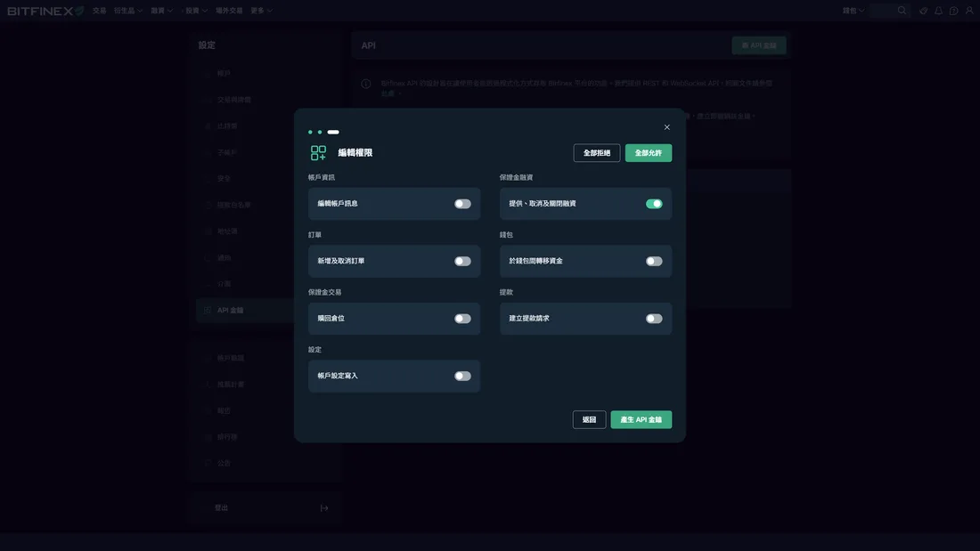
Task: Click the ticket icon left of bell
Action: 923,11
